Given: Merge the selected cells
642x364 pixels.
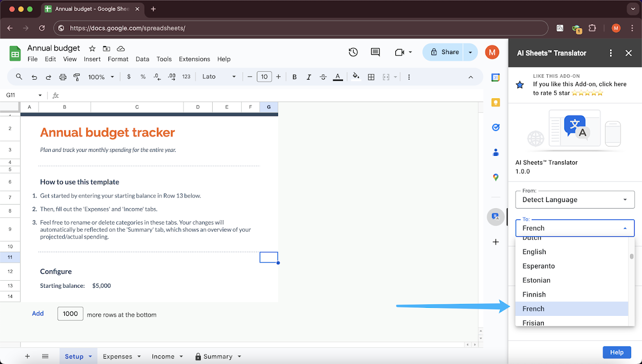Looking at the screenshot, I should click(385, 77).
